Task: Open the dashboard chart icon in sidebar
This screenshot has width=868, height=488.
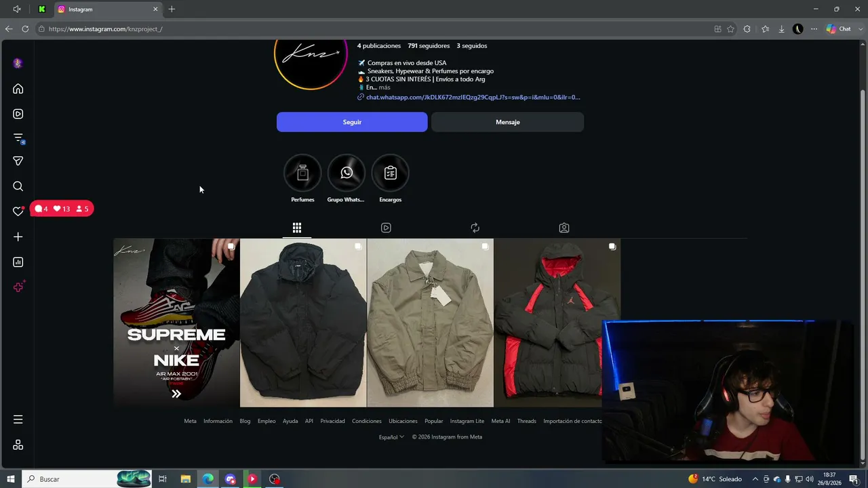Action: pos(18,262)
